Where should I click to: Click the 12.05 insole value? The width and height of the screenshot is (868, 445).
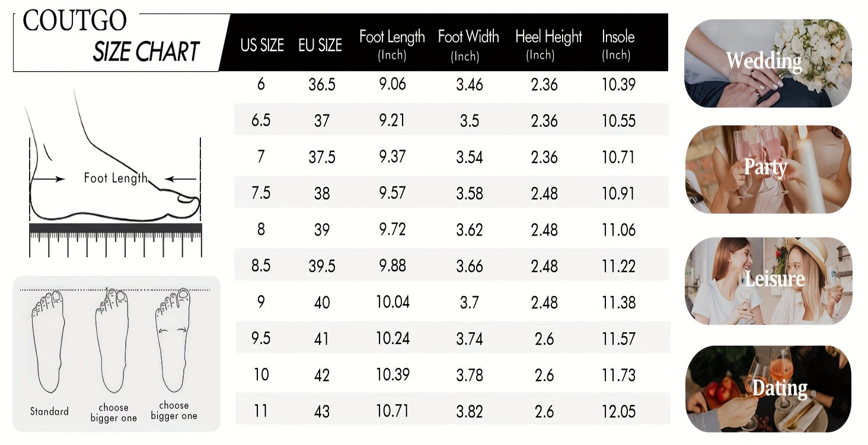coord(618,411)
